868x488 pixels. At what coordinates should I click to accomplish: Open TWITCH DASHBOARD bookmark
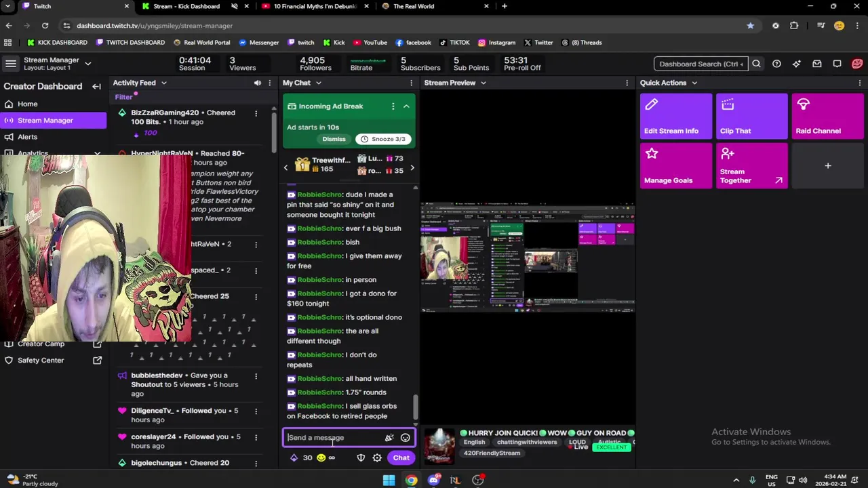coord(131,42)
